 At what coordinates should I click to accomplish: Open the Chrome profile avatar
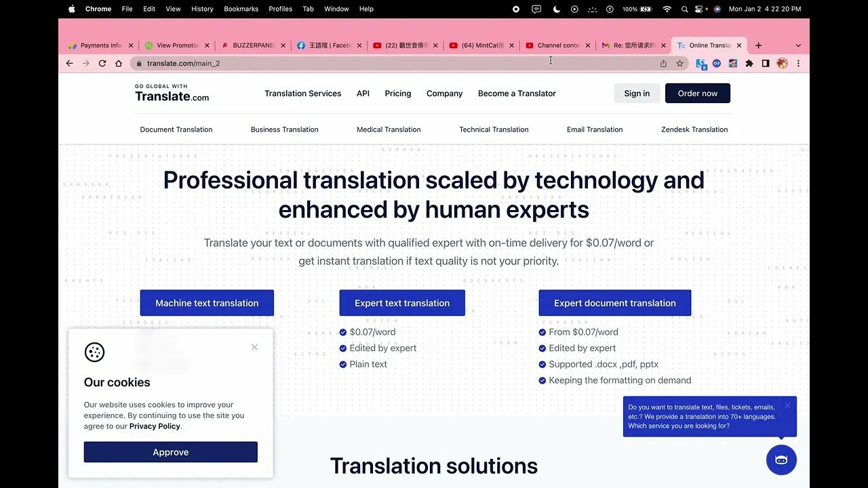tap(782, 63)
